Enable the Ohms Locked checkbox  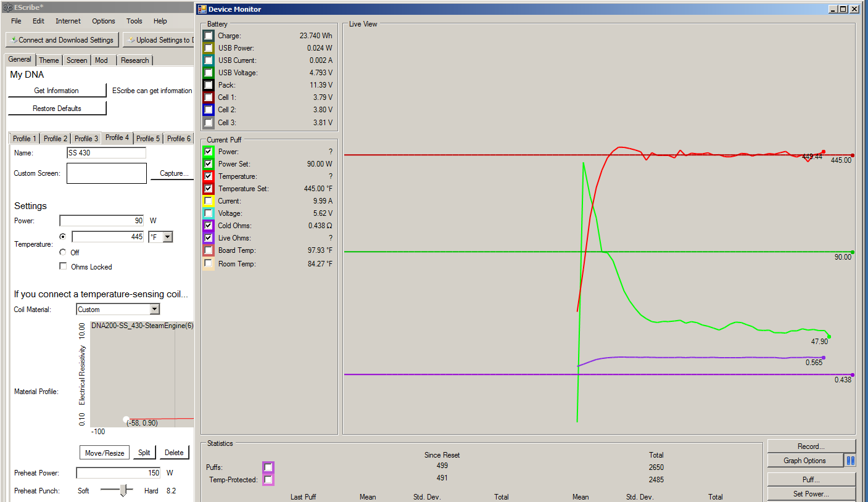63,266
